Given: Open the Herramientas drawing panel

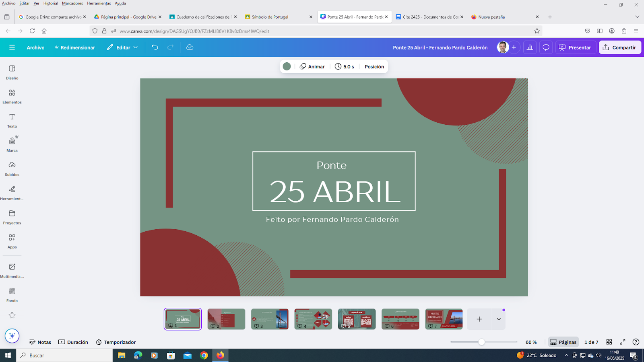Looking at the screenshot, I should coord(12,193).
